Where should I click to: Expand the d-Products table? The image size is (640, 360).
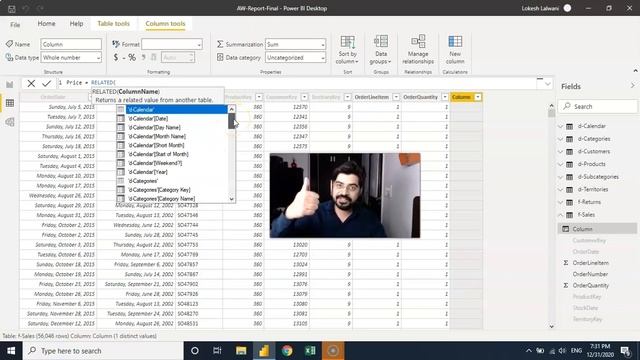(x=561, y=164)
